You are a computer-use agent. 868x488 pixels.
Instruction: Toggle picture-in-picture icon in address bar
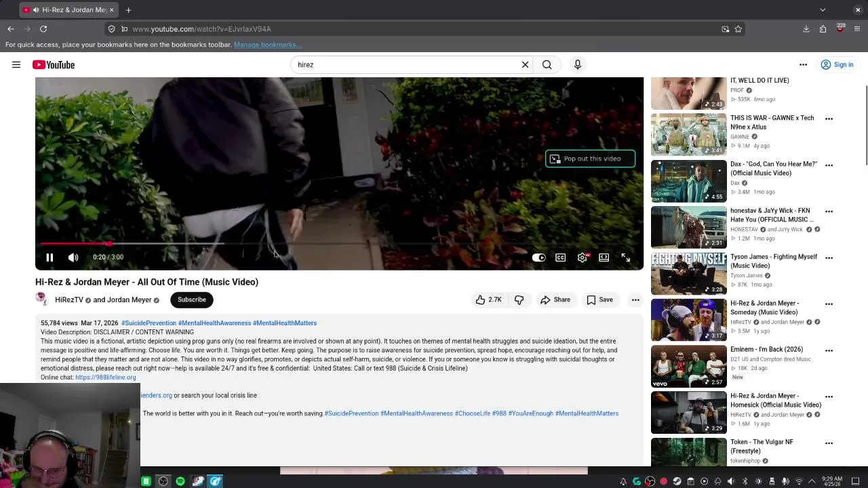point(726,29)
